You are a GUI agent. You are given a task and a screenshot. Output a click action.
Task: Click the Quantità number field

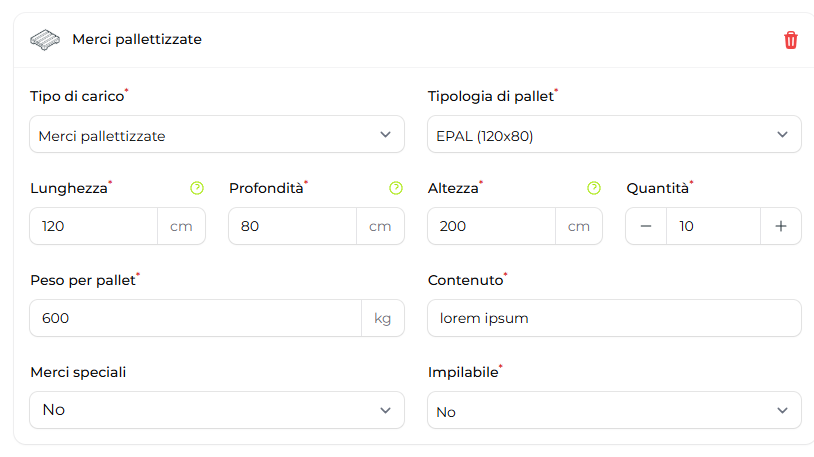[713, 226]
